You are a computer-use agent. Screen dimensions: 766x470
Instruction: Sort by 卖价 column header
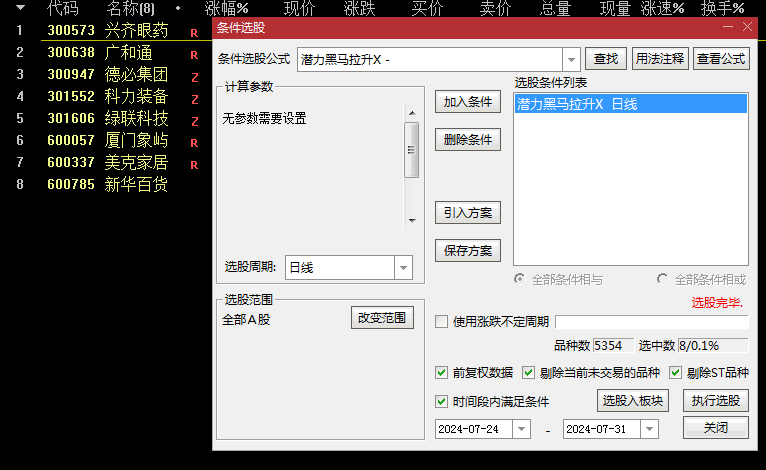coord(495,8)
